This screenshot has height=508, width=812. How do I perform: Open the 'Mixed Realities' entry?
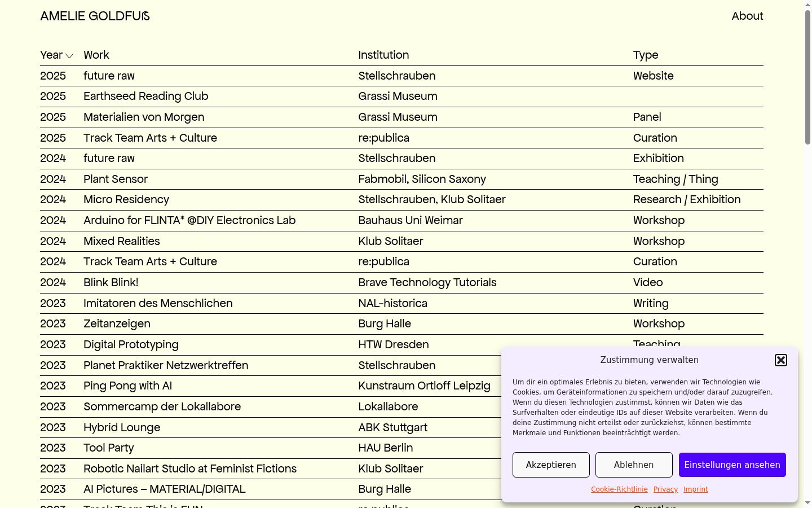[x=122, y=242]
